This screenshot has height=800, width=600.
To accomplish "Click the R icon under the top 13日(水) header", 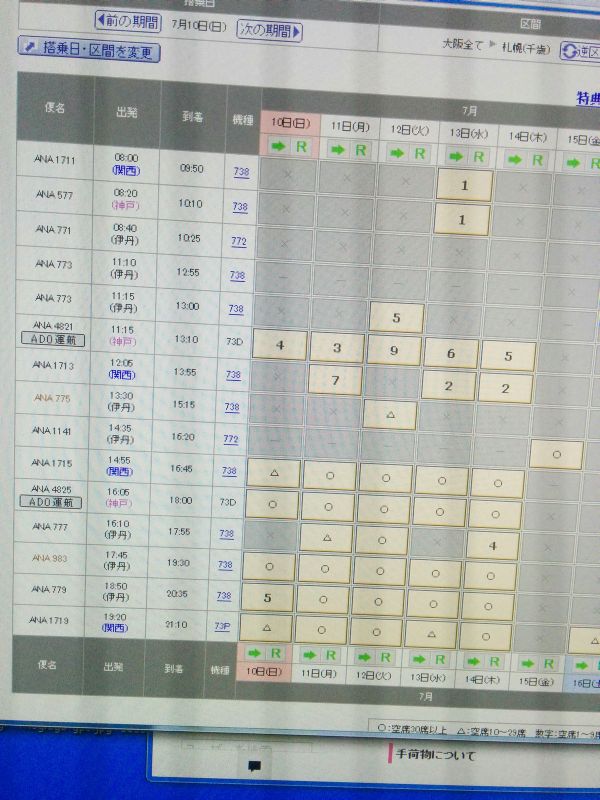I will pyautogui.click(x=479, y=157).
